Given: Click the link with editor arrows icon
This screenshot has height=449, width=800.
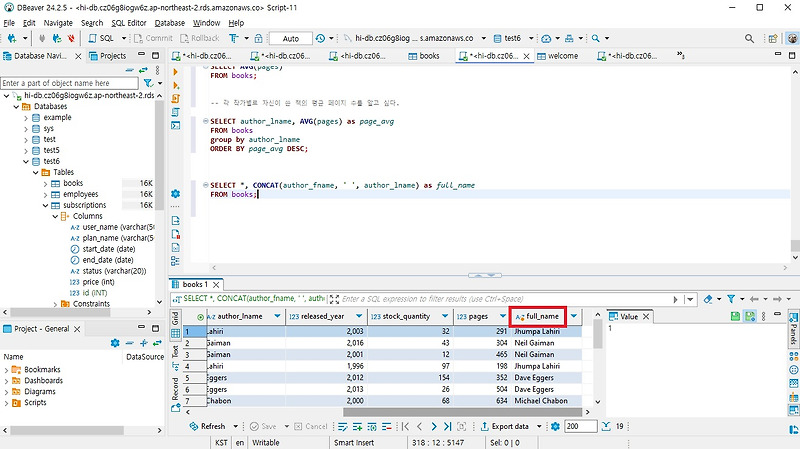Looking at the screenshot, I should (143, 70).
